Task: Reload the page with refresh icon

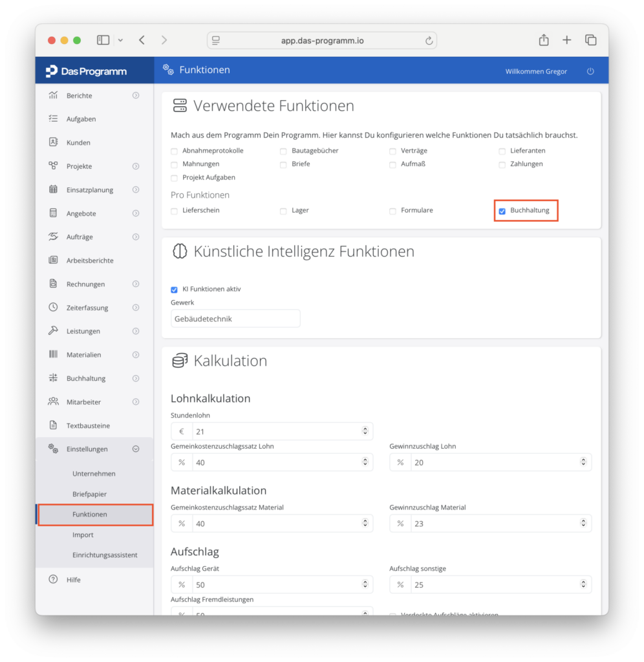Action: (x=429, y=41)
